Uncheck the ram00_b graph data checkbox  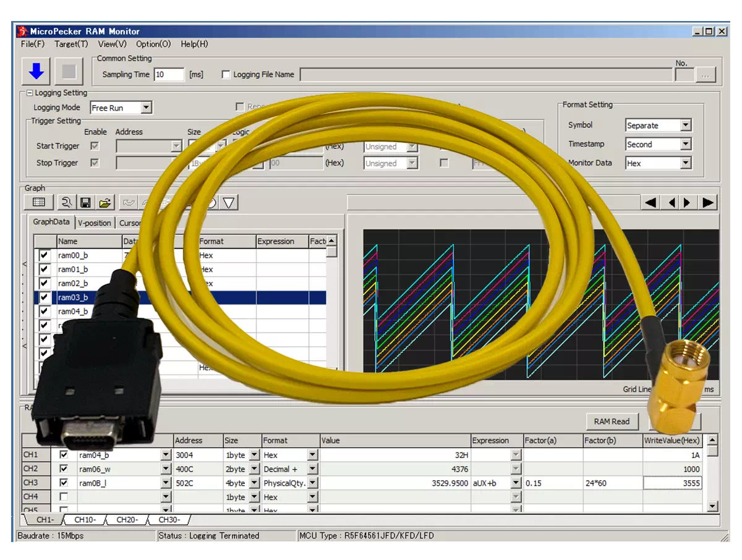[x=44, y=255]
